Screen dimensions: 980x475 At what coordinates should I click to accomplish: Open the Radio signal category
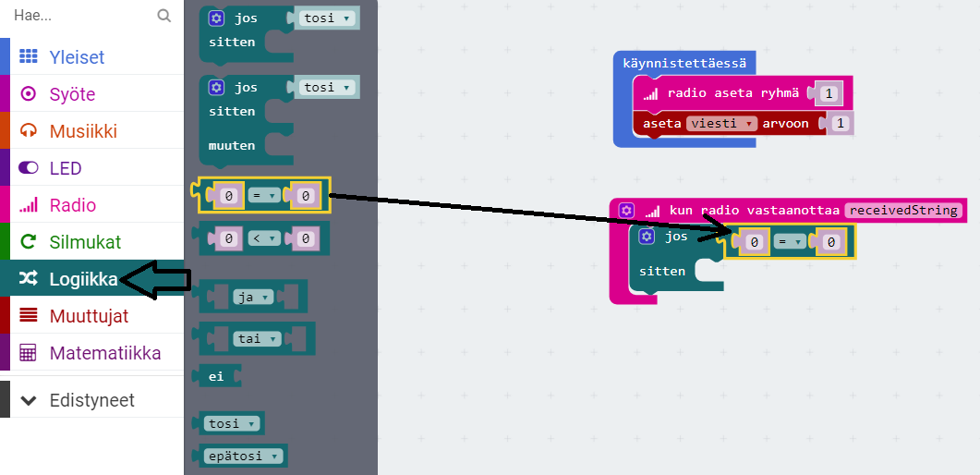[x=72, y=205]
